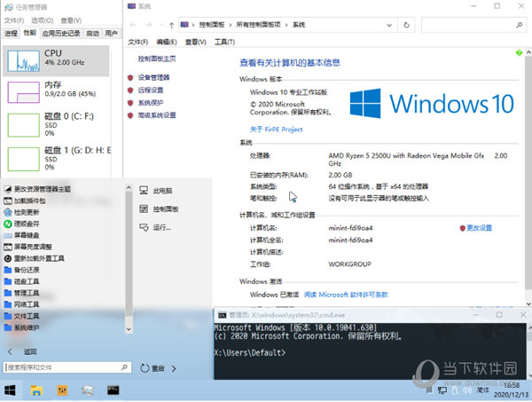532x402 pixels.
Task: Click the System window taskbar icon
Action: click(x=88, y=390)
